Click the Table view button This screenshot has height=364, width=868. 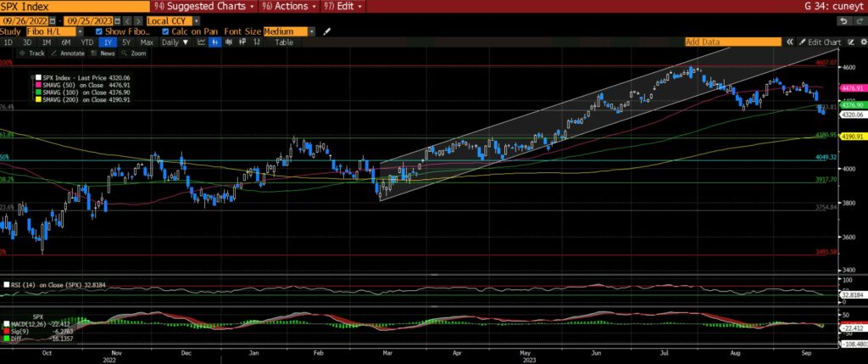[283, 42]
